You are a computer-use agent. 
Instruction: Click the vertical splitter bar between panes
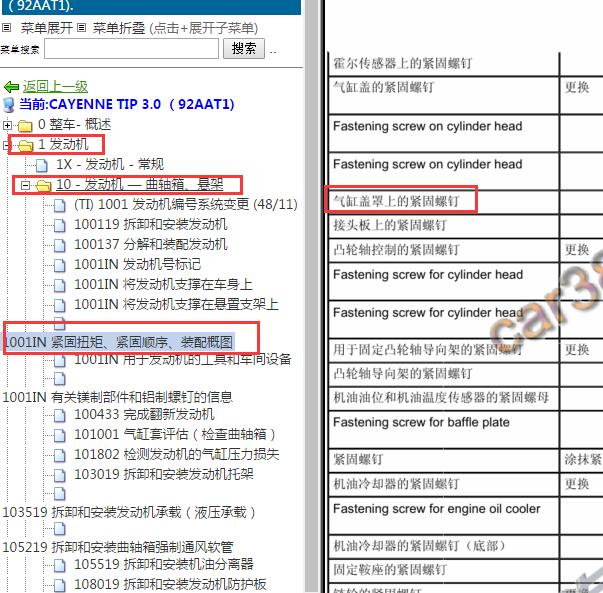click(x=313, y=296)
